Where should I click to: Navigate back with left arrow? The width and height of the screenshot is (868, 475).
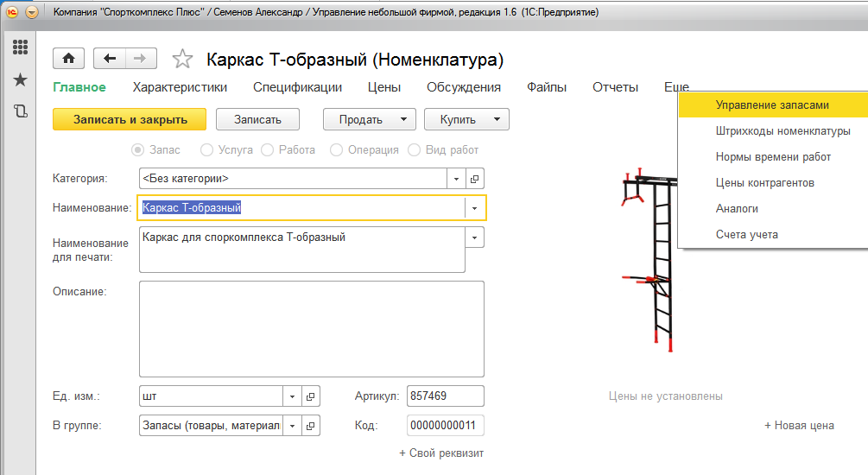coord(110,58)
